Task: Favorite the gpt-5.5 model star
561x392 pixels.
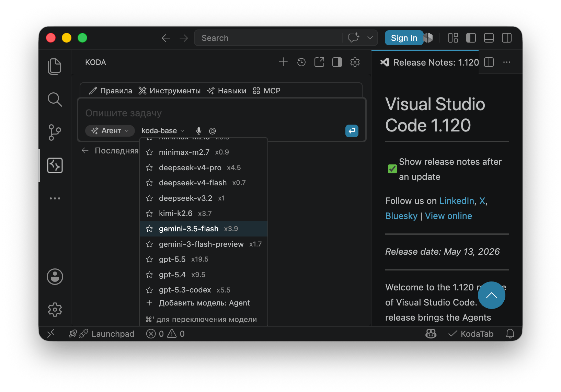Action: click(x=149, y=259)
